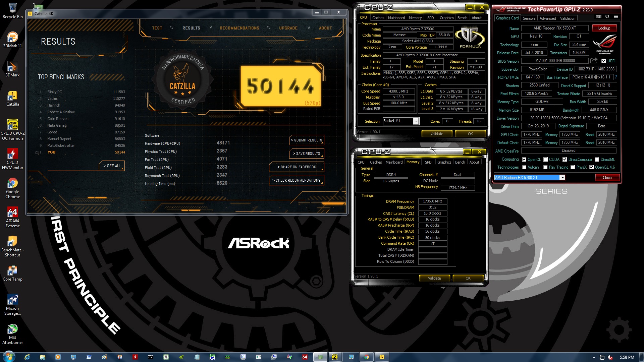Toggle the UEFI checkbox in GPU-Z
The height and width of the screenshot is (362, 644).
[603, 61]
